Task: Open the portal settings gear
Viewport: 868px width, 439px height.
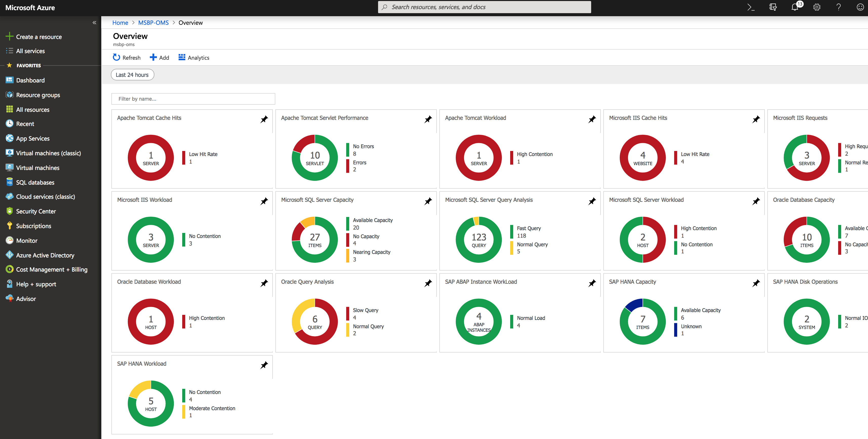Action: coord(817,7)
